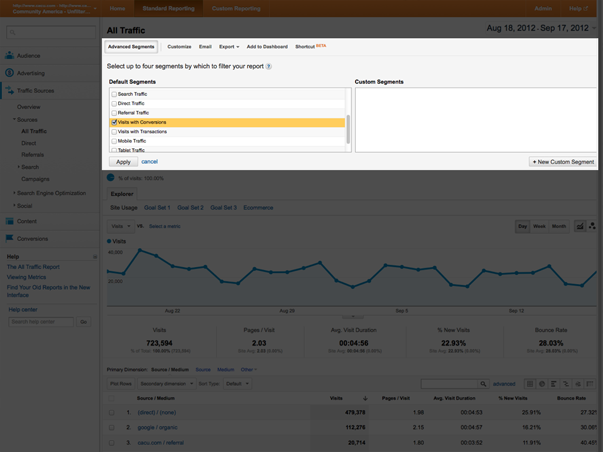This screenshot has height=452, width=603.
Task: Select the data table view icon
Action: pos(530,384)
